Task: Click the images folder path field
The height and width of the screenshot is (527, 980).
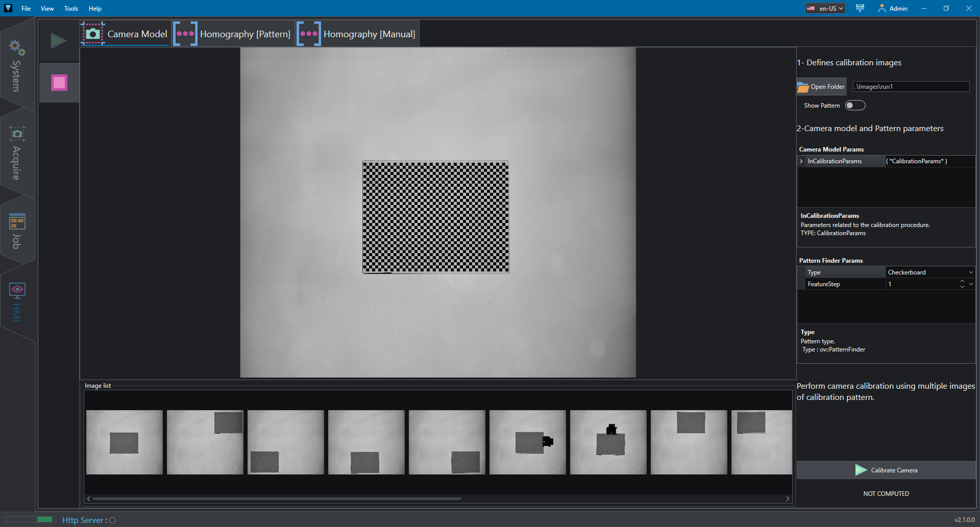Action: pyautogui.click(x=911, y=87)
